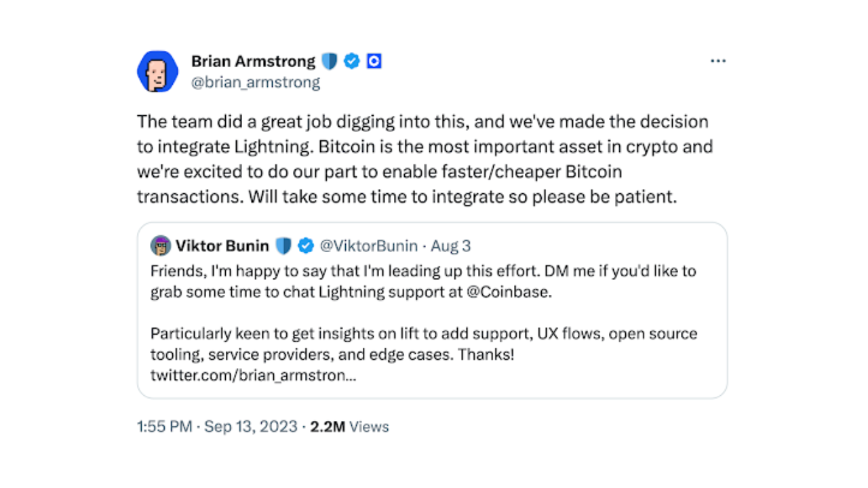868x488 pixels.
Task: Click the Aug 3 quoted tweet date
Action: [x=450, y=245]
